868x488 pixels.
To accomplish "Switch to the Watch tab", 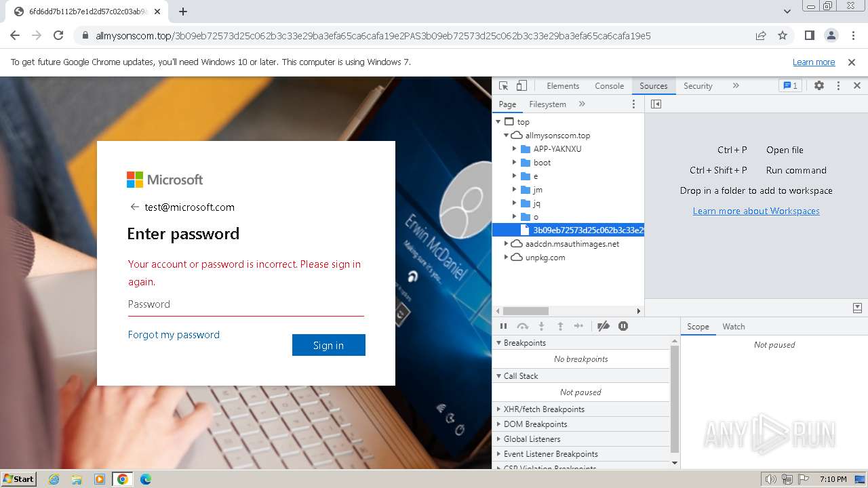I will (734, 327).
